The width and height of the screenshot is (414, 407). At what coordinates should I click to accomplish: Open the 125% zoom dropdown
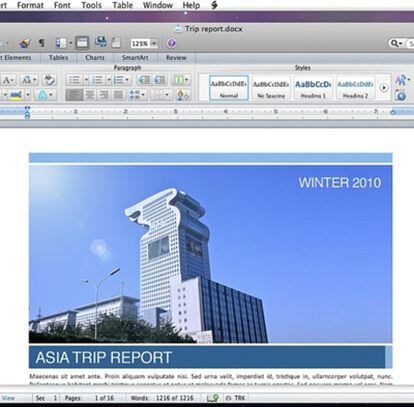154,43
